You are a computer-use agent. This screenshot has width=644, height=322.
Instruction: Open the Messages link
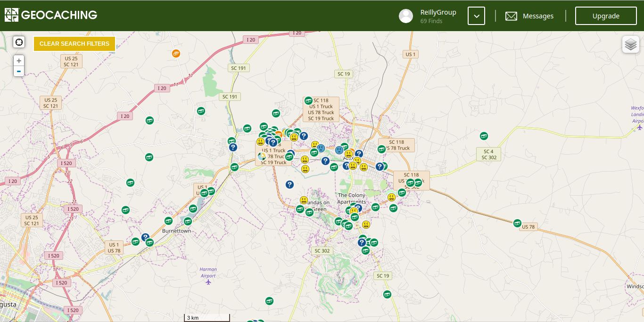click(538, 16)
